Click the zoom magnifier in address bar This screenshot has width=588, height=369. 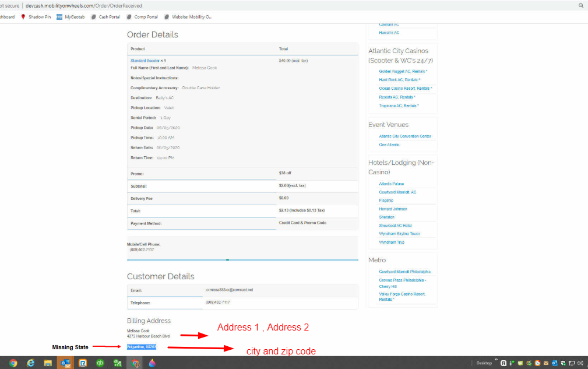coord(581,5)
